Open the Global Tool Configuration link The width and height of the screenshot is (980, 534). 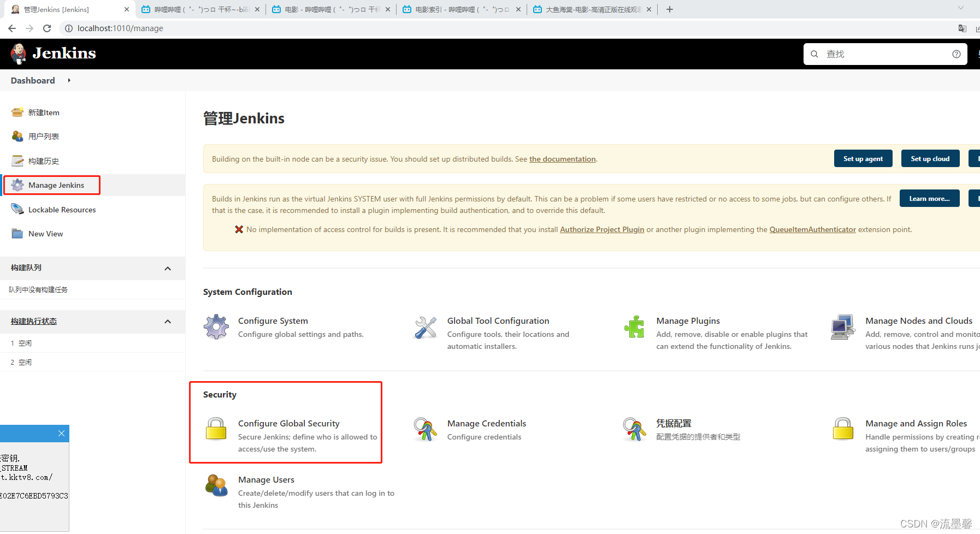[x=498, y=321]
